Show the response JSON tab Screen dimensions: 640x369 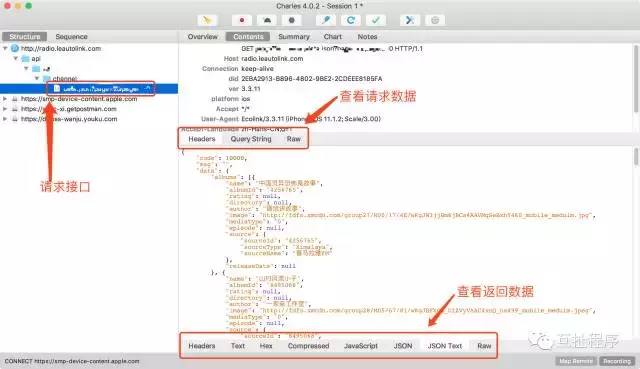403,346
